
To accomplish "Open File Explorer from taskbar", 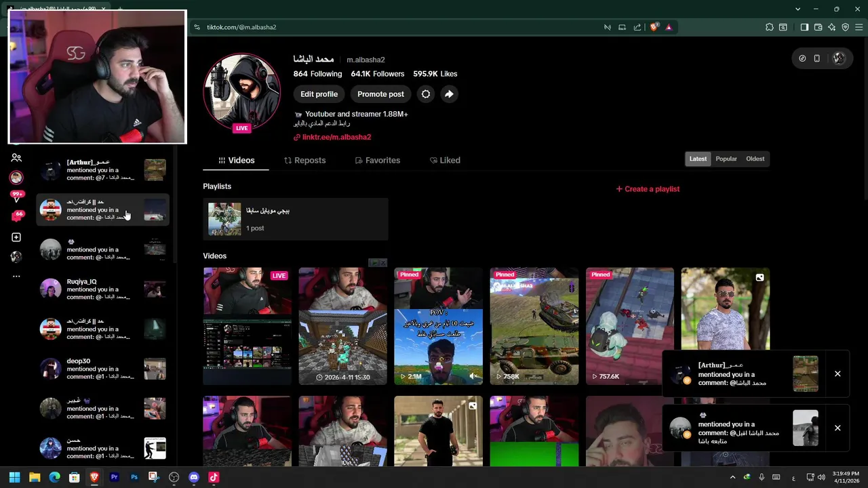I will point(35,477).
